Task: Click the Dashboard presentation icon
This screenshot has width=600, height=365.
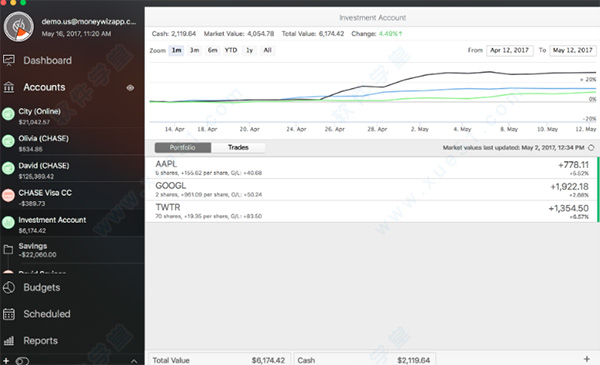Action: (9, 60)
